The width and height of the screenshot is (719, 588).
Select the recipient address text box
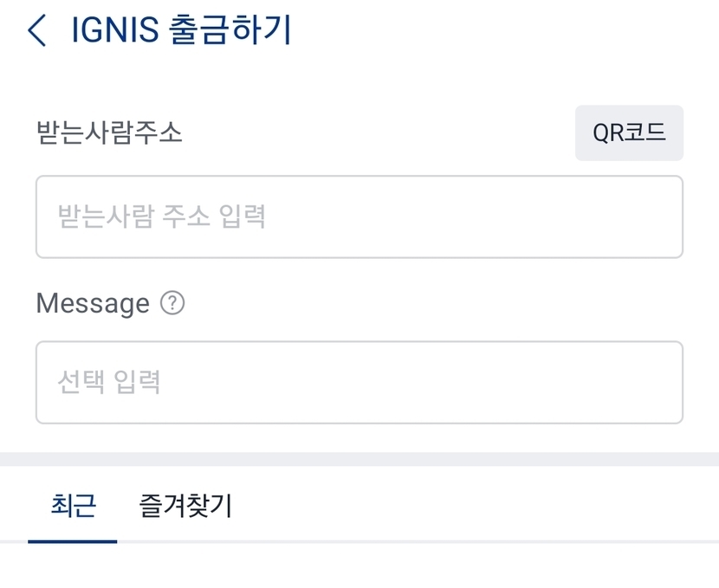pos(359,216)
